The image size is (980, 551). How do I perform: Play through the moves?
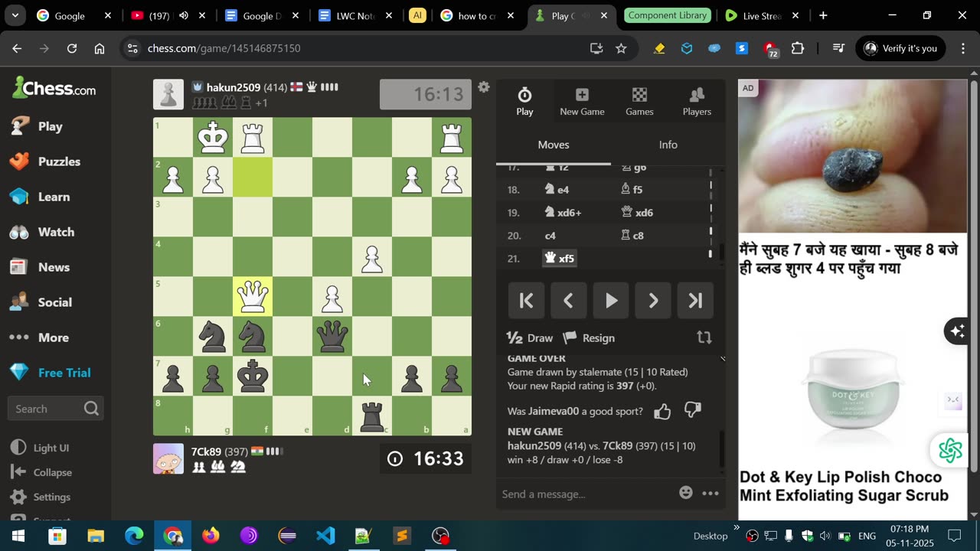tap(611, 301)
